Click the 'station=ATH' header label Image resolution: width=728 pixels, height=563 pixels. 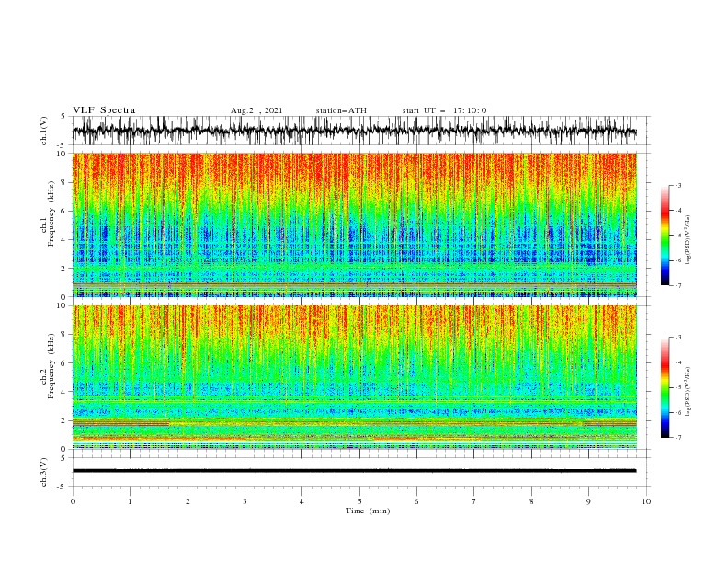pyautogui.click(x=341, y=110)
